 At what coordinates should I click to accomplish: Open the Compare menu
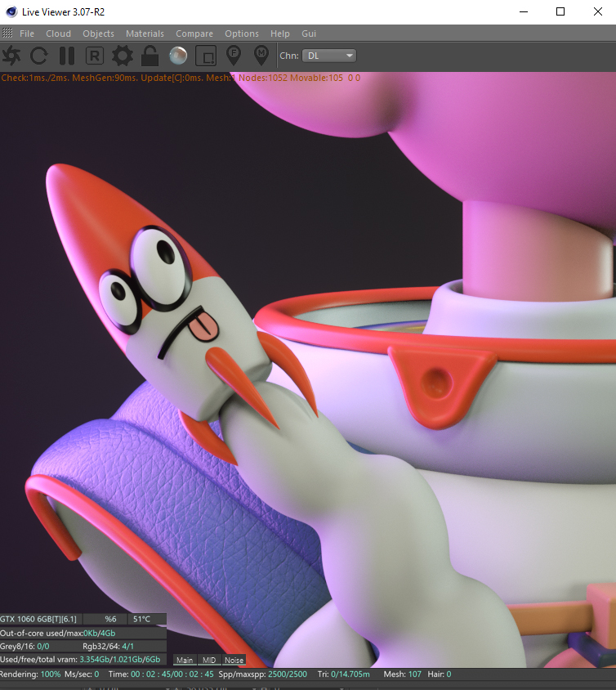point(194,34)
